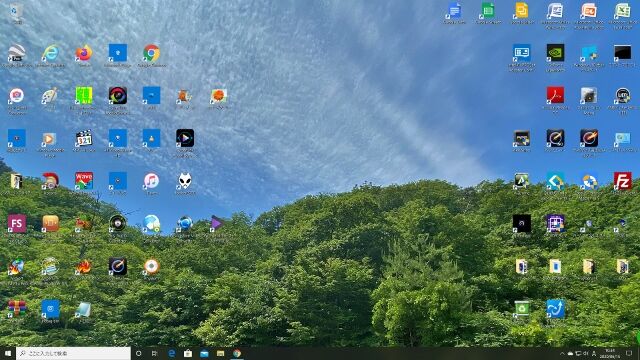Select the paint palette and brush icon

tap(50, 96)
